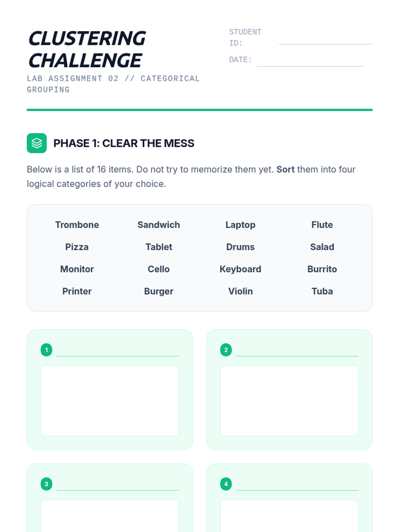Click the green number 1 badge
Image resolution: width=399 pixels, height=532 pixels.
tap(47, 350)
